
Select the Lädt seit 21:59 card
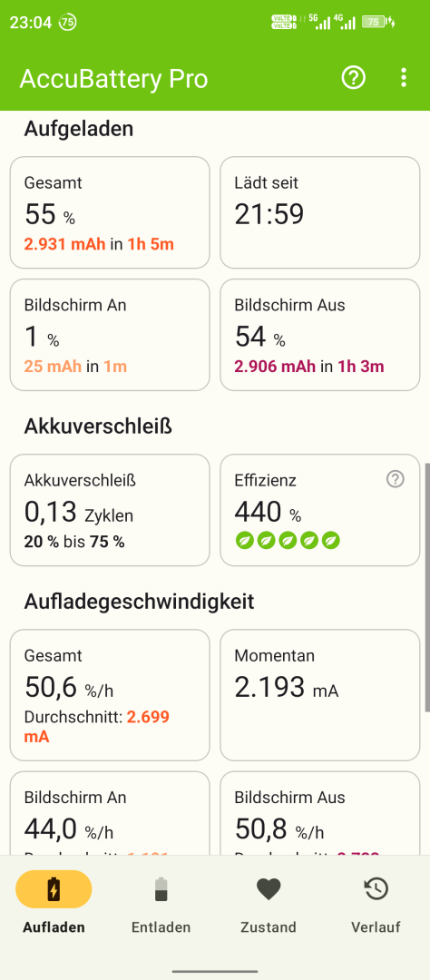pyautogui.click(x=320, y=211)
